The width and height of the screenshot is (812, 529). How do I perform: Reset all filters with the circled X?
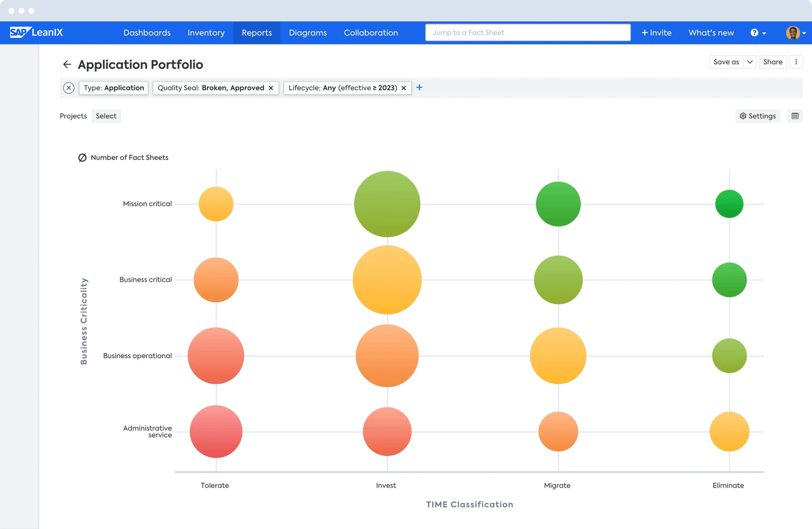tap(68, 88)
